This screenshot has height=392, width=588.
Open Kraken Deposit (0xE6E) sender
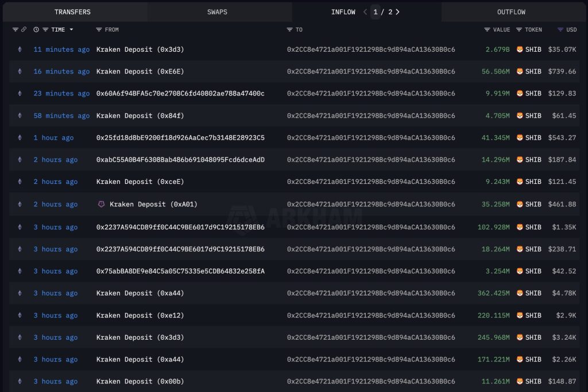[x=140, y=71]
